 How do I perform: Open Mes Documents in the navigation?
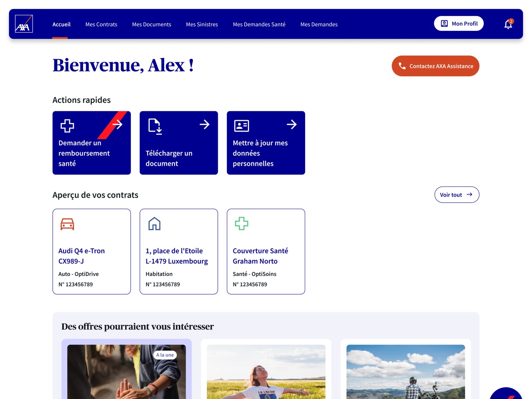(151, 24)
